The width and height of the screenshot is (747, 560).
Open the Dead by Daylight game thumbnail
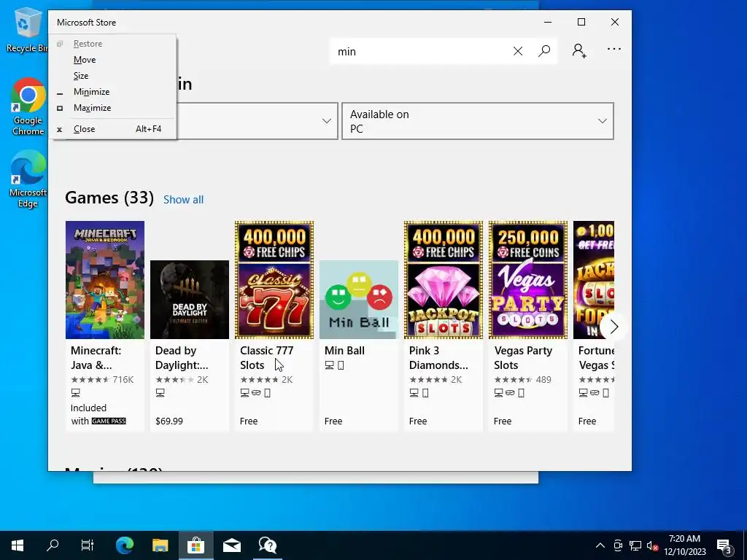coord(190,300)
